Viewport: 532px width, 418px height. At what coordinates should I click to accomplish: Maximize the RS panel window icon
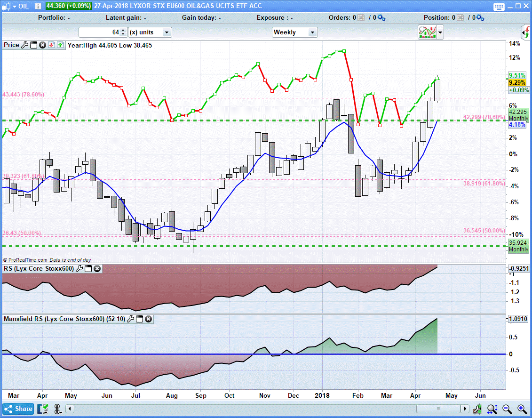[x=88, y=269]
